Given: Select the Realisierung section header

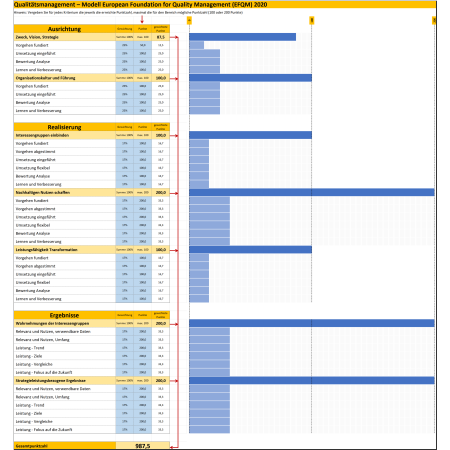Looking at the screenshot, I should coord(65,127).
